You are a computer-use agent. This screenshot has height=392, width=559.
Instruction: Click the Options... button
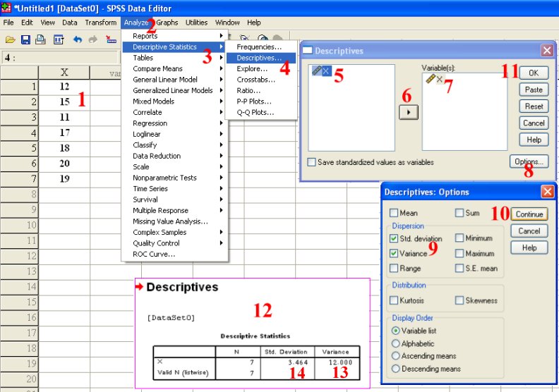(x=529, y=161)
